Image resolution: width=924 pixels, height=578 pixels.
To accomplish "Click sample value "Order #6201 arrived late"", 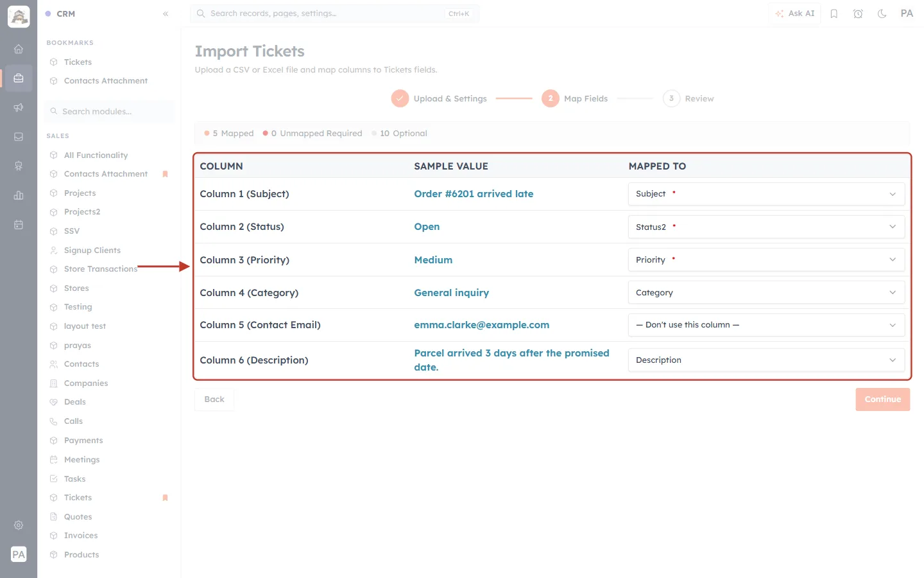I will (474, 194).
